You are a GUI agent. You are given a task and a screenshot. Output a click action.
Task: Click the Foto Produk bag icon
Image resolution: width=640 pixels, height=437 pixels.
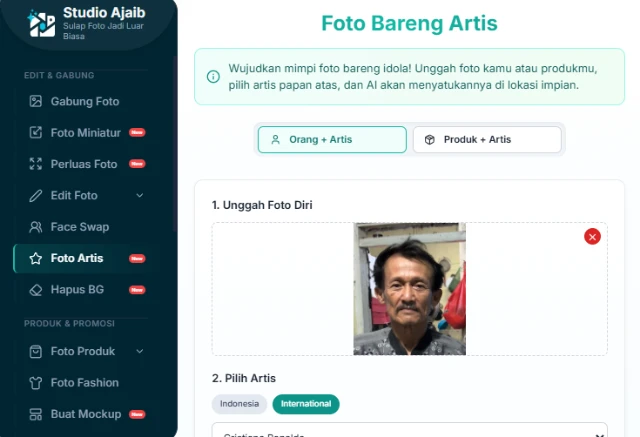tap(36, 351)
